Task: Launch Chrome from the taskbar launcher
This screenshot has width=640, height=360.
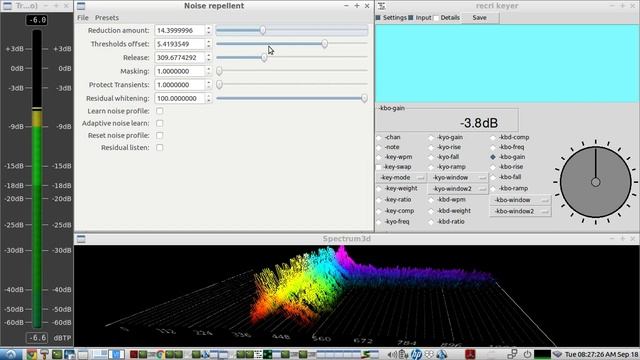Action: [x=31, y=354]
